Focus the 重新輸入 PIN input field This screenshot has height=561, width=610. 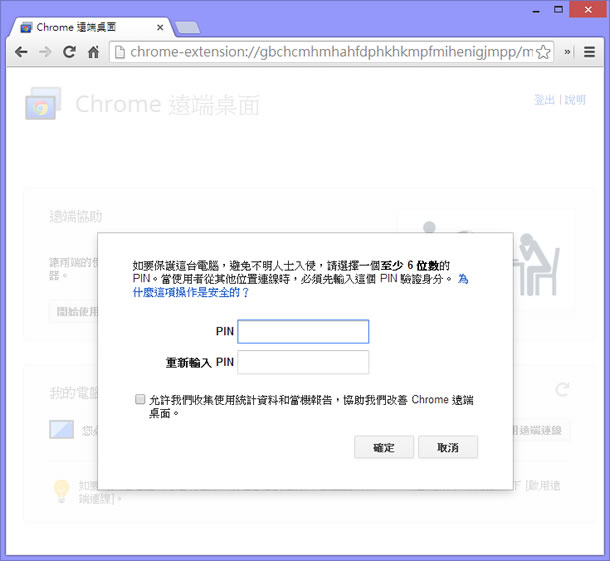[x=303, y=362]
